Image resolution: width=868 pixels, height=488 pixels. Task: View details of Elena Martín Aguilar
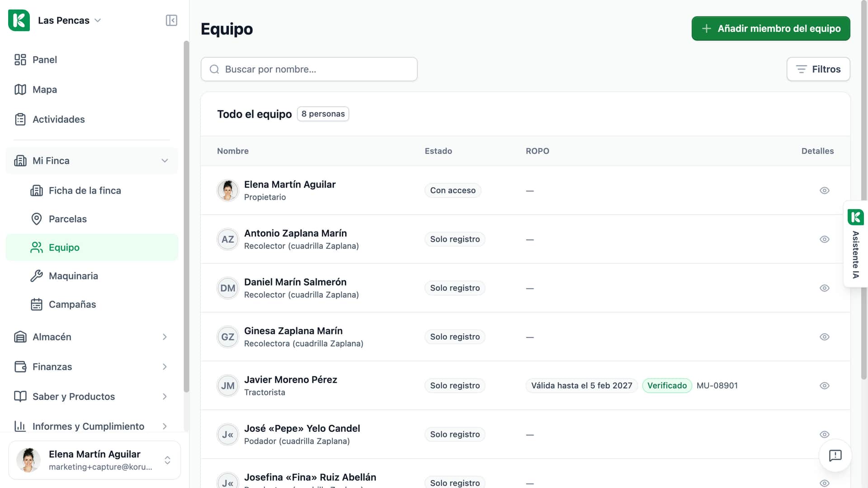[825, 190]
